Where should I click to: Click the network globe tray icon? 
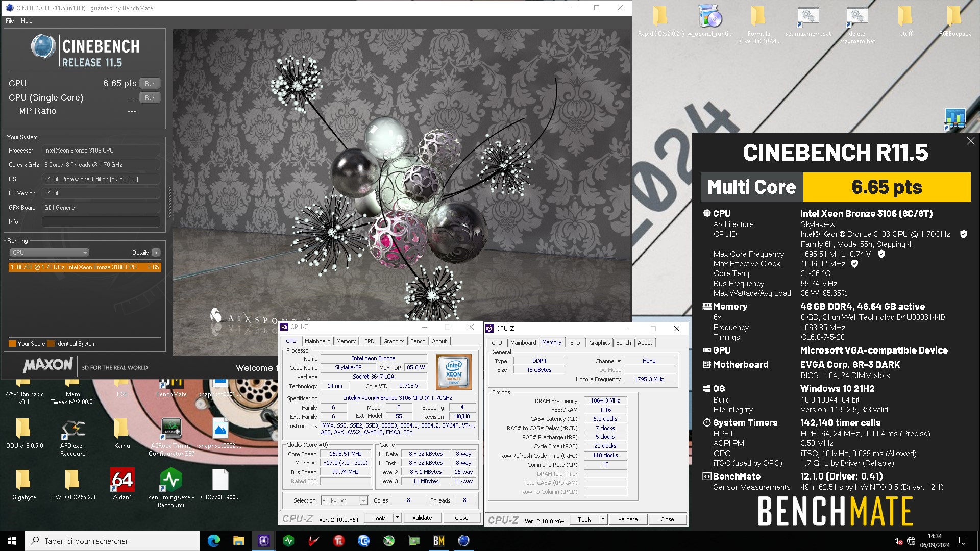coord(911,541)
